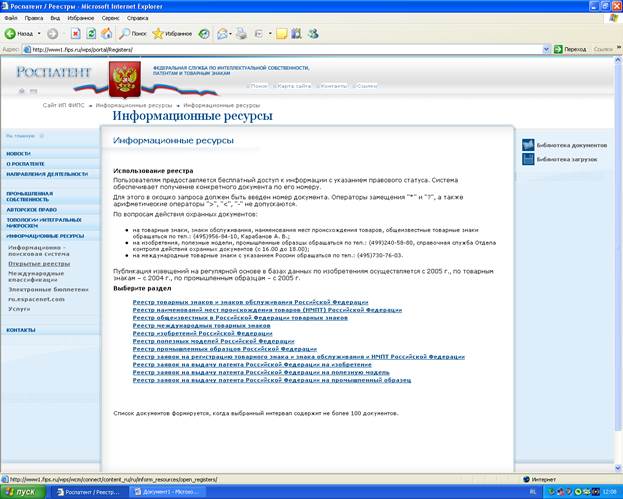Click the Russian coat of arms emblem
The height and width of the screenshot is (499, 623).
(125, 79)
